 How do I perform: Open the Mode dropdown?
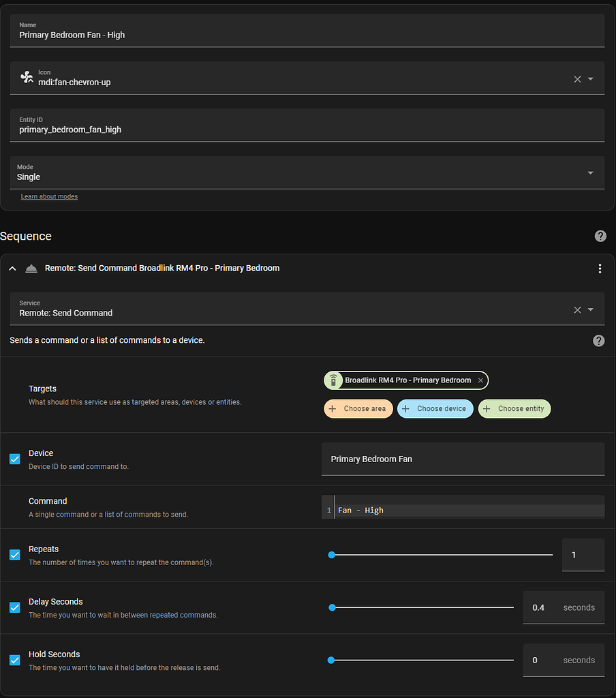307,172
